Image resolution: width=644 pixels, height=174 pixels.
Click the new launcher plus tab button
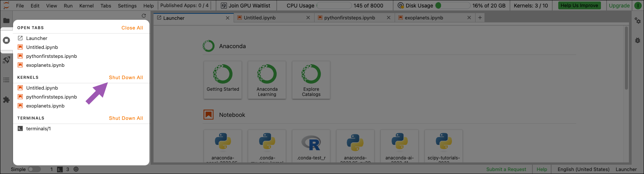pos(480,18)
